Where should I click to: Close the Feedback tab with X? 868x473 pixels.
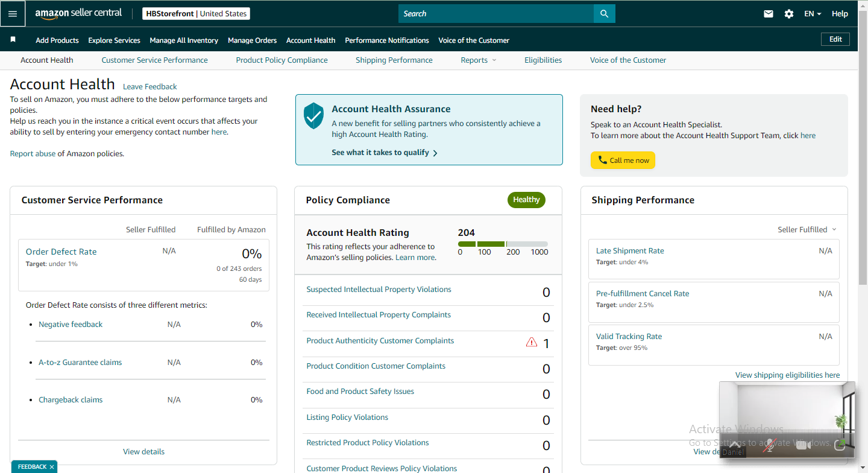52,467
